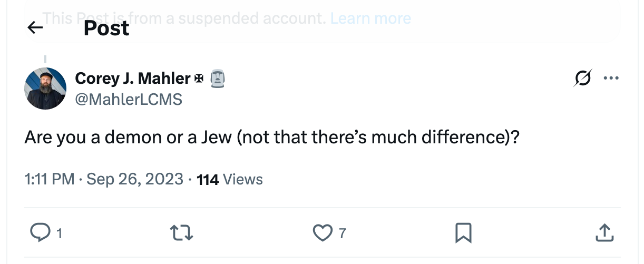Open the Learn more link
The height and width of the screenshot is (264, 644).
(x=370, y=18)
